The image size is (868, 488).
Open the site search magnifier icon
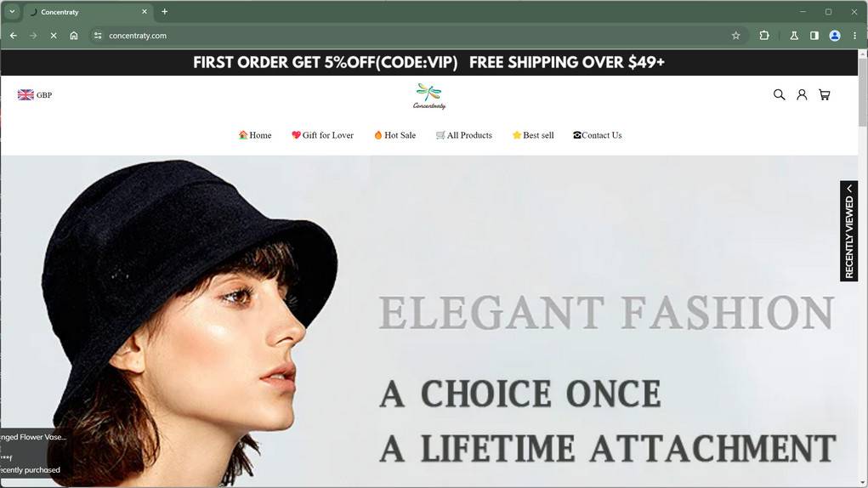tap(779, 94)
